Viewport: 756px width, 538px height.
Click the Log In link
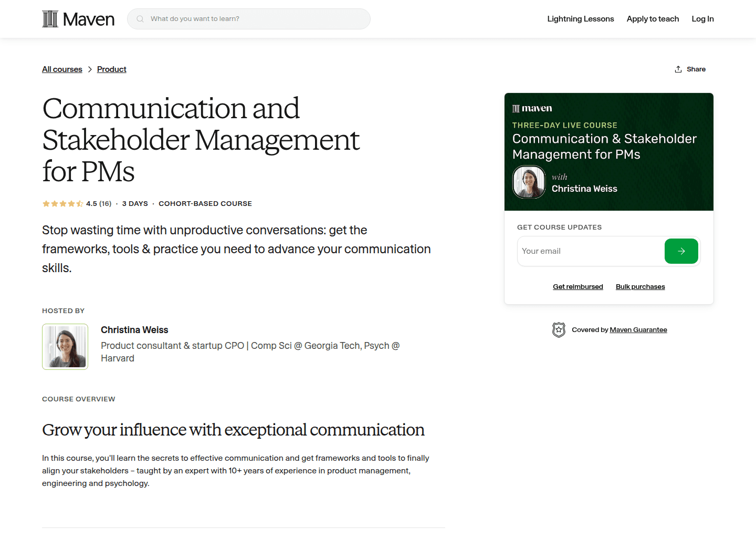click(x=702, y=18)
